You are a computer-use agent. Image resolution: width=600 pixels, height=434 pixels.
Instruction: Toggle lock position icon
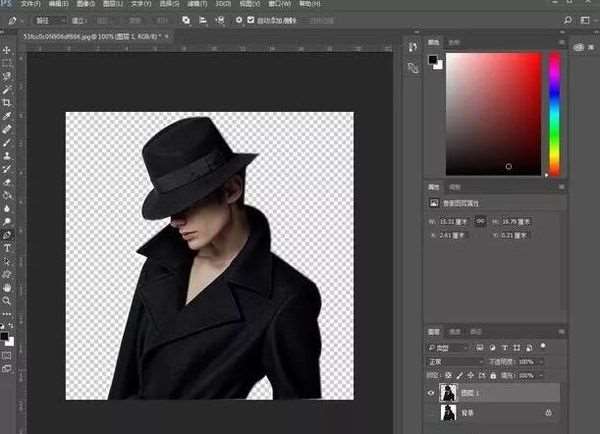[471, 375]
